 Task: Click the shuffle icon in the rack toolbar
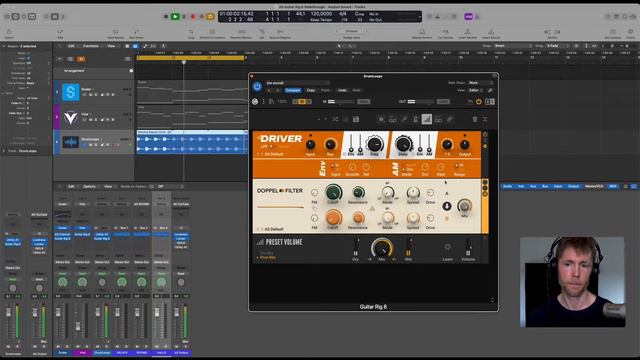[x=335, y=119]
